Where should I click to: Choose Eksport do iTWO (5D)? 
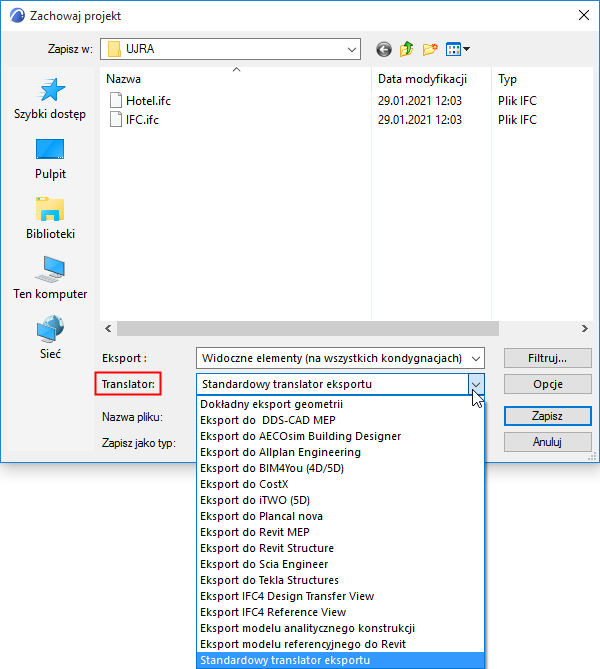[x=340, y=500]
